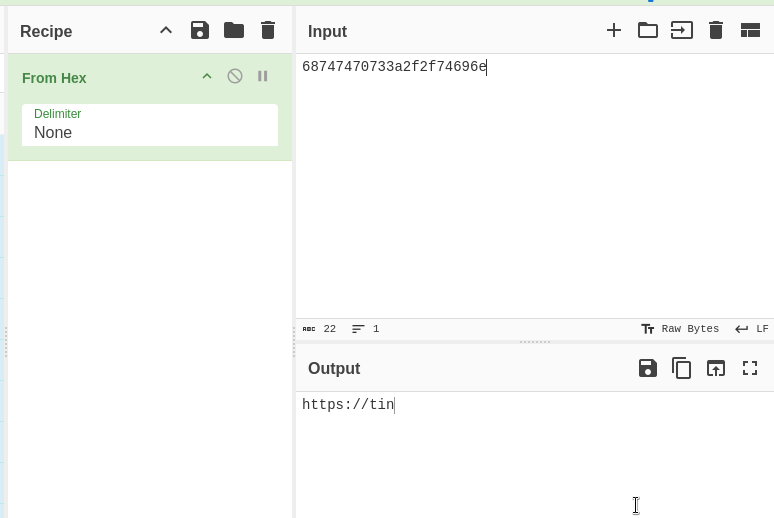Copy raw output to clipboard
Image resolution: width=774 pixels, height=518 pixels.
pos(682,368)
